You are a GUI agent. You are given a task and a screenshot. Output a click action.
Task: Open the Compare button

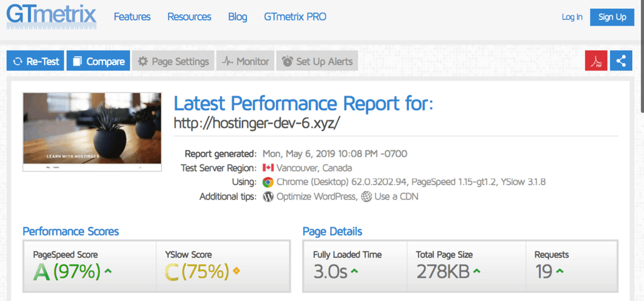(x=98, y=61)
